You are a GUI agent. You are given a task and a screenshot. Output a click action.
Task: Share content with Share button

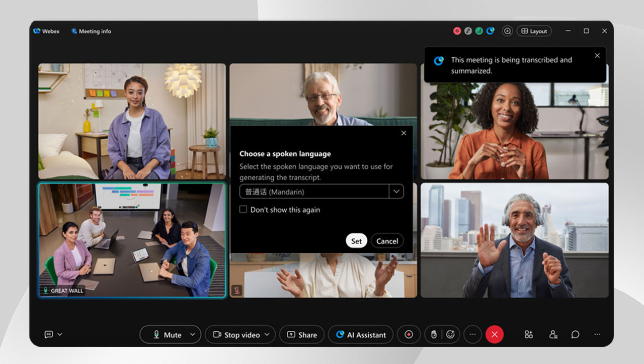pyautogui.click(x=302, y=335)
